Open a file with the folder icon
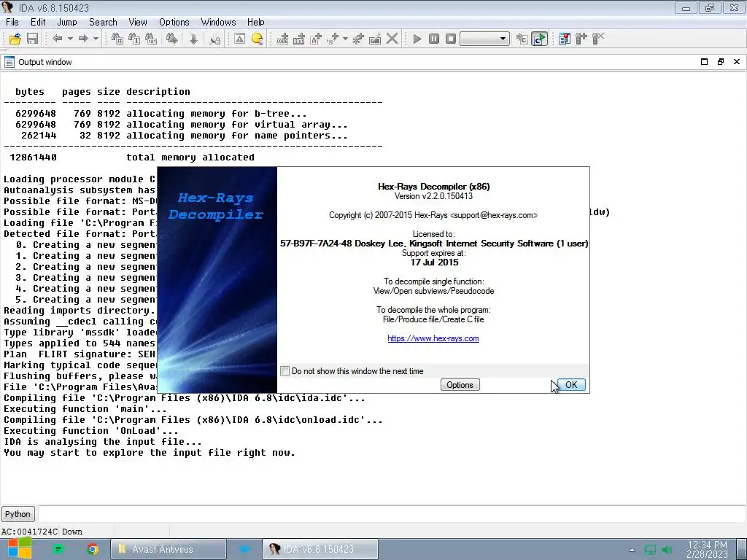 (15, 39)
